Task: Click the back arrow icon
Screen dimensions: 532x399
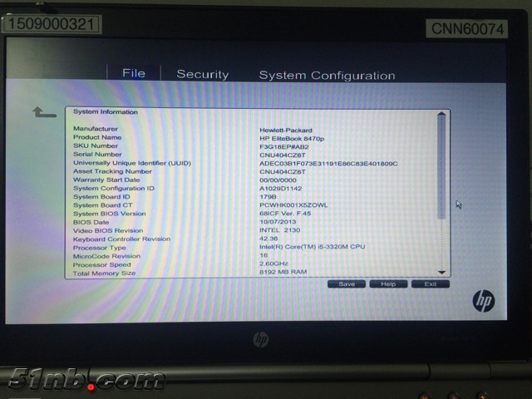Action: 44,112
